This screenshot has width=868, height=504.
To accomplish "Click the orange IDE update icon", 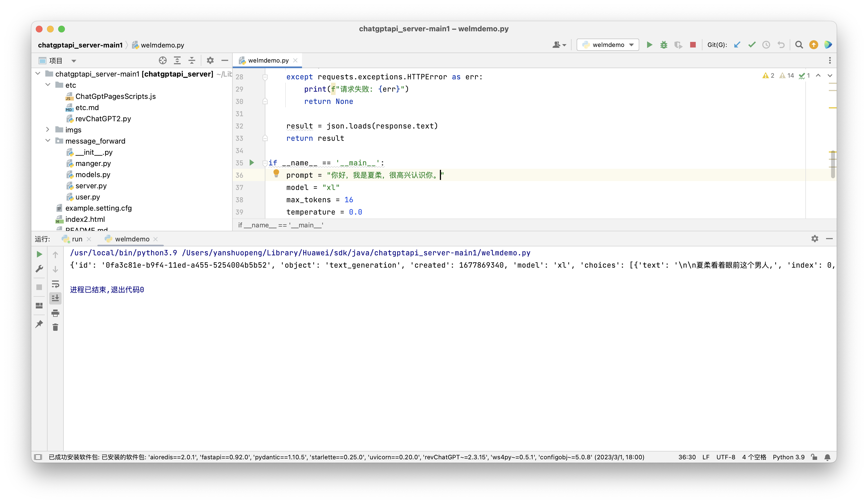I will 813,45.
